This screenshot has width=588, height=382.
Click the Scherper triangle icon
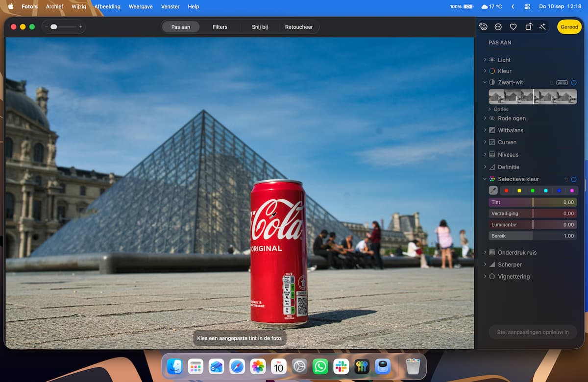492,264
